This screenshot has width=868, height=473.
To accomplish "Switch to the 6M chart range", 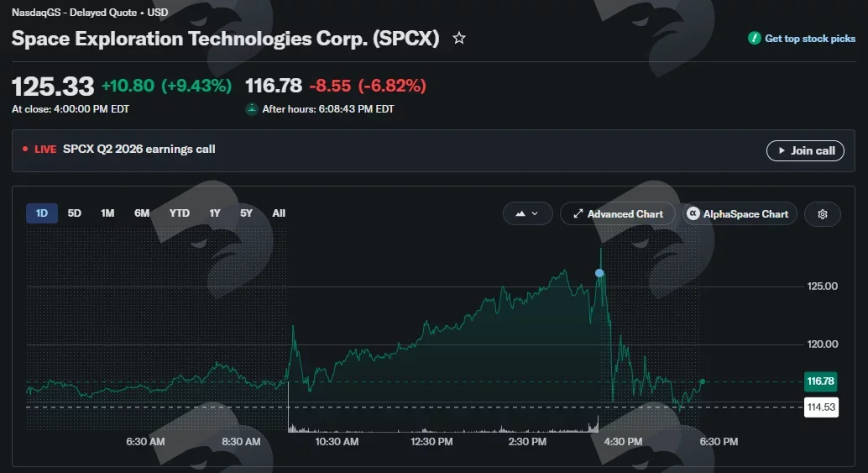I will [x=142, y=213].
